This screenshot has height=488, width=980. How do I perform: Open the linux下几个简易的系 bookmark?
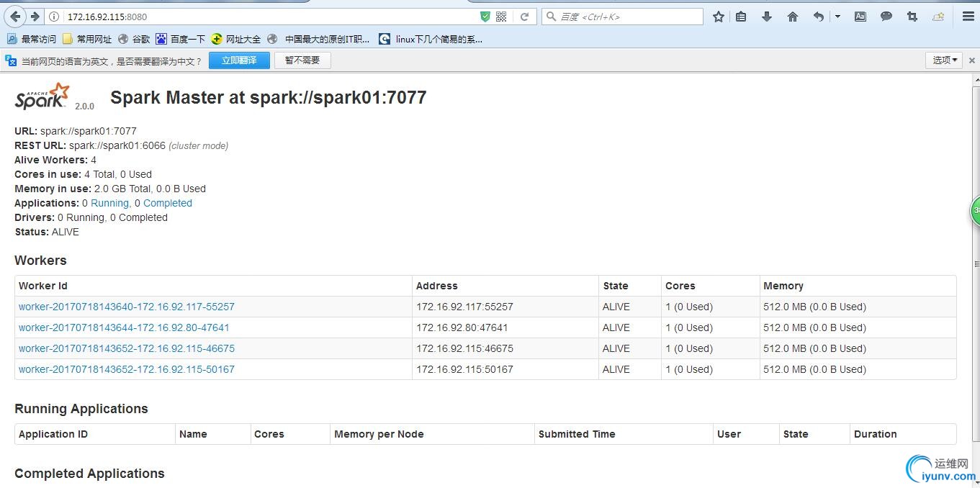(431, 39)
